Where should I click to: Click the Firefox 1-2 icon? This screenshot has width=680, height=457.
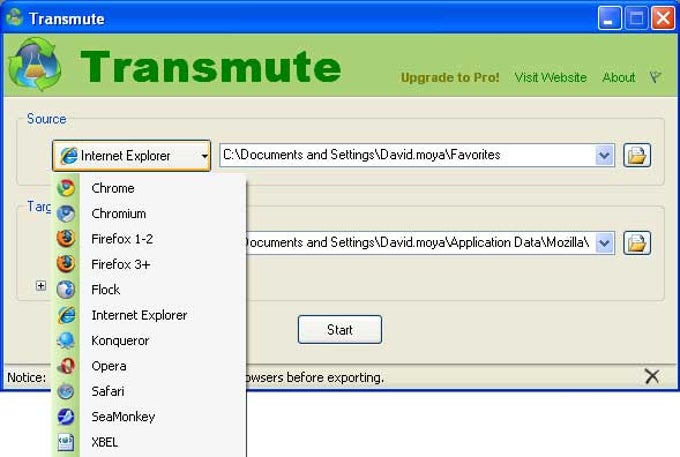click(x=66, y=238)
